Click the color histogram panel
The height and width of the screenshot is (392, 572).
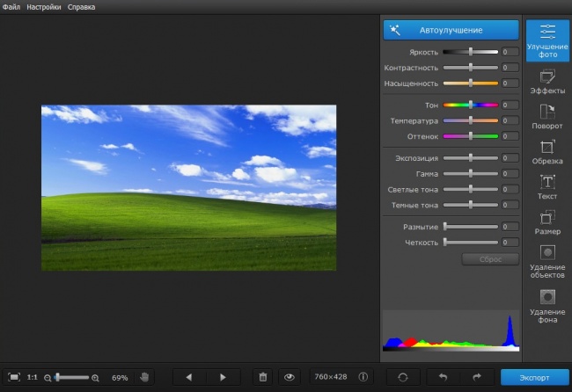(x=451, y=330)
